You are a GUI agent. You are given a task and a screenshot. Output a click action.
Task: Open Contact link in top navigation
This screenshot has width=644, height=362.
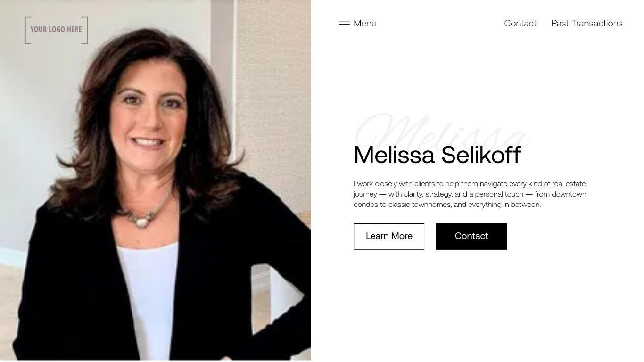tap(520, 23)
